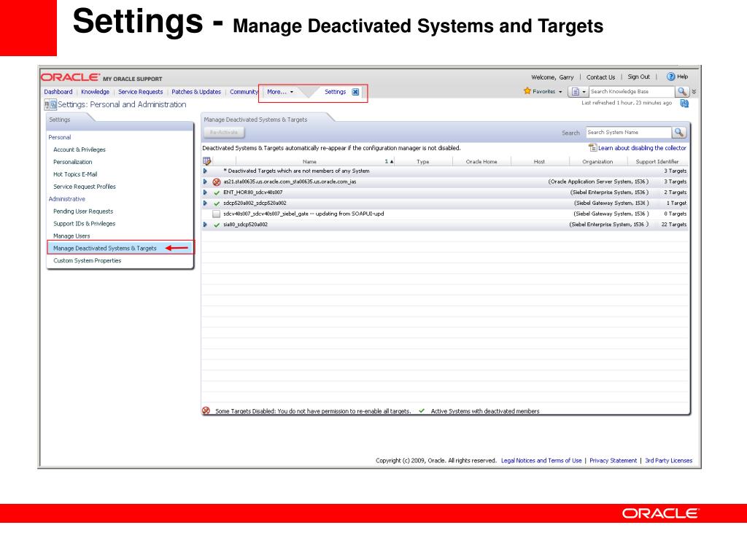Check the box for sdcv40s007_siebel_gate row
The width and height of the screenshot is (747, 560).
216,214
